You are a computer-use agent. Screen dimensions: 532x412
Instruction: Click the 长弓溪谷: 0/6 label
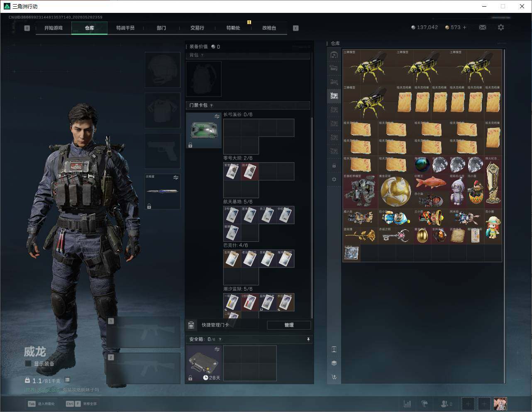point(238,115)
